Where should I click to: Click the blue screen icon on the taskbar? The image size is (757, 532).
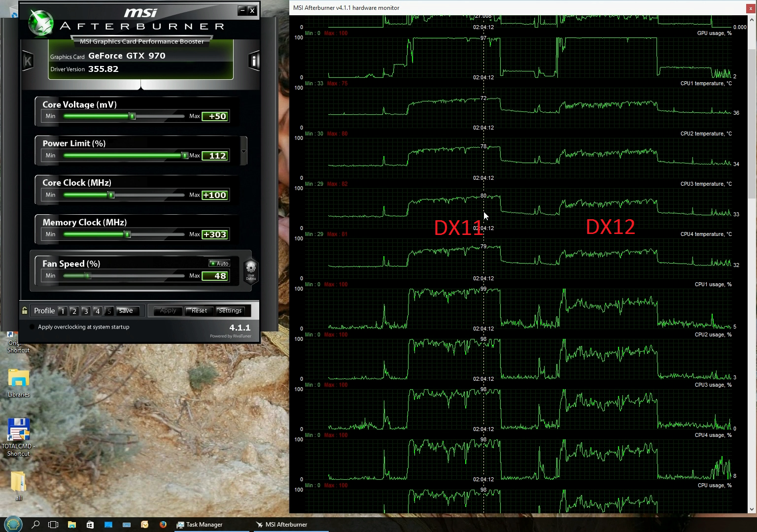pyautogui.click(x=108, y=525)
